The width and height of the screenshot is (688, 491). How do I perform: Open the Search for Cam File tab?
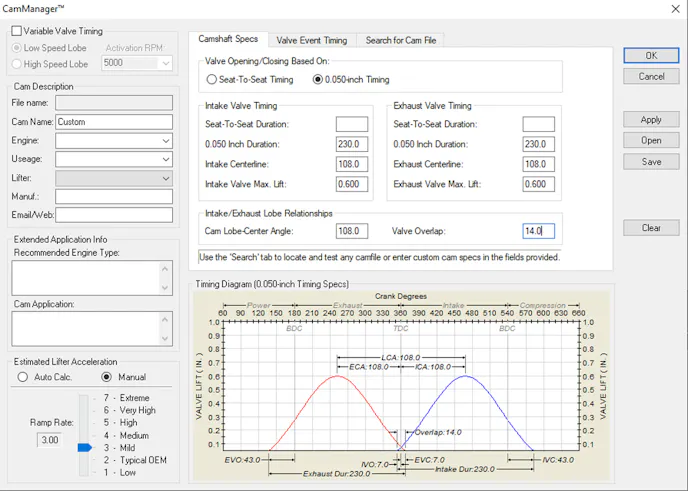(400, 40)
